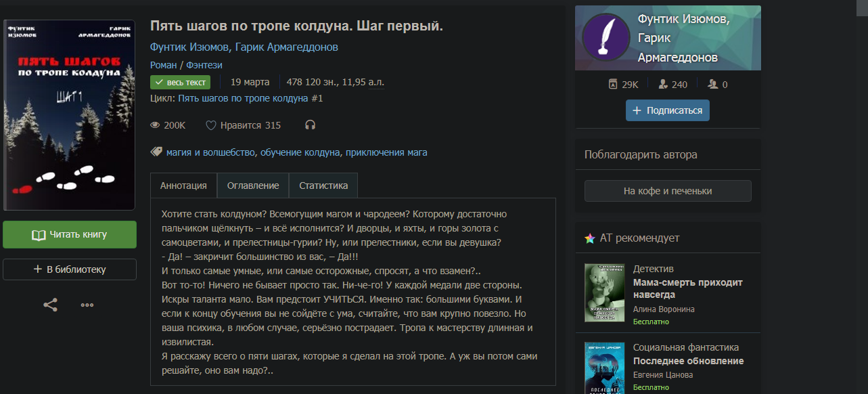The width and height of the screenshot is (868, 394).
Task: Click the tag приключения мага
Action: coord(386,152)
